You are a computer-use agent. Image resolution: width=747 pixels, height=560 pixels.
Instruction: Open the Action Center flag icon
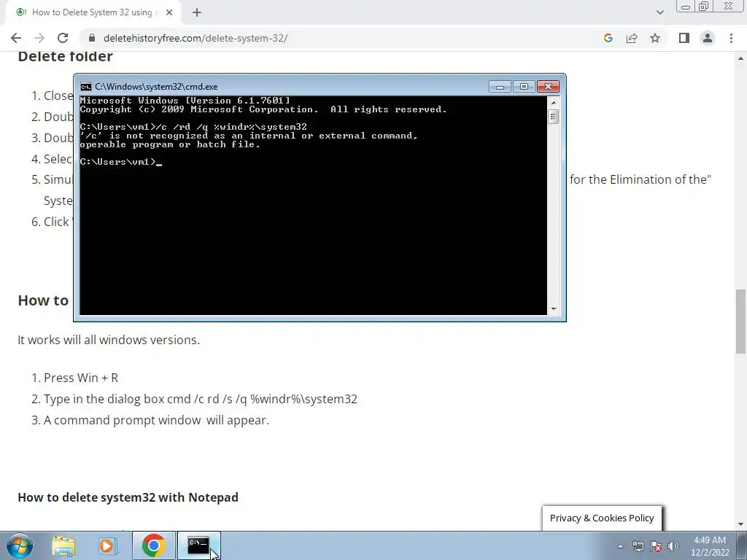coord(656,546)
